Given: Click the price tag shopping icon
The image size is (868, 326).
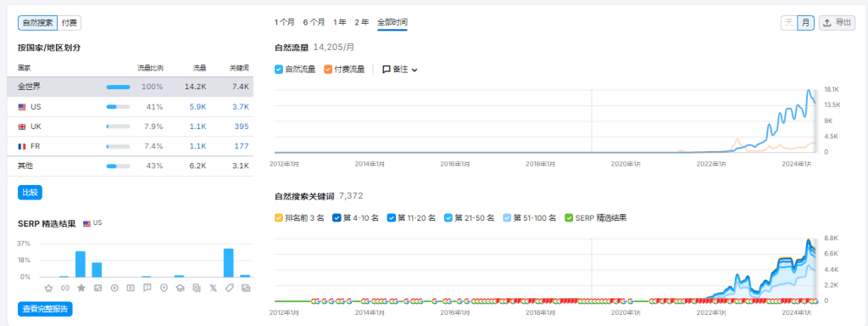Looking at the screenshot, I should pyautogui.click(x=229, y=288).
